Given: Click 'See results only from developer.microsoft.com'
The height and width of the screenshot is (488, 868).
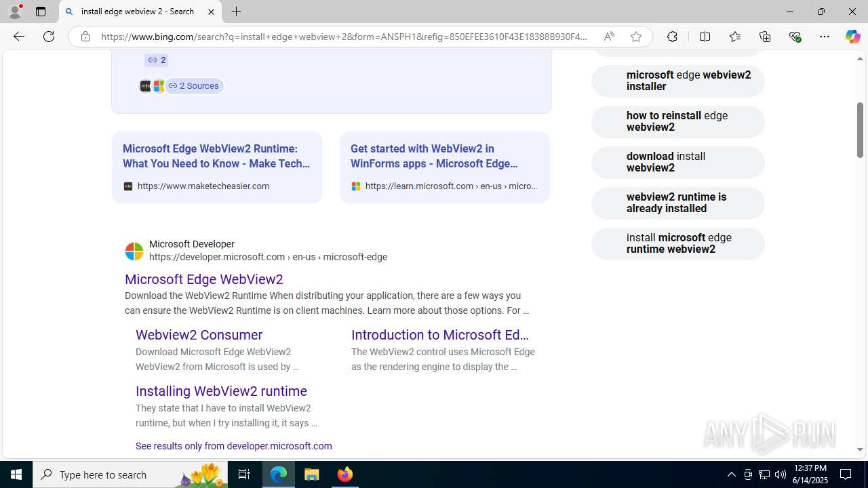Looking at the screenshot, I should click(233, 446).
